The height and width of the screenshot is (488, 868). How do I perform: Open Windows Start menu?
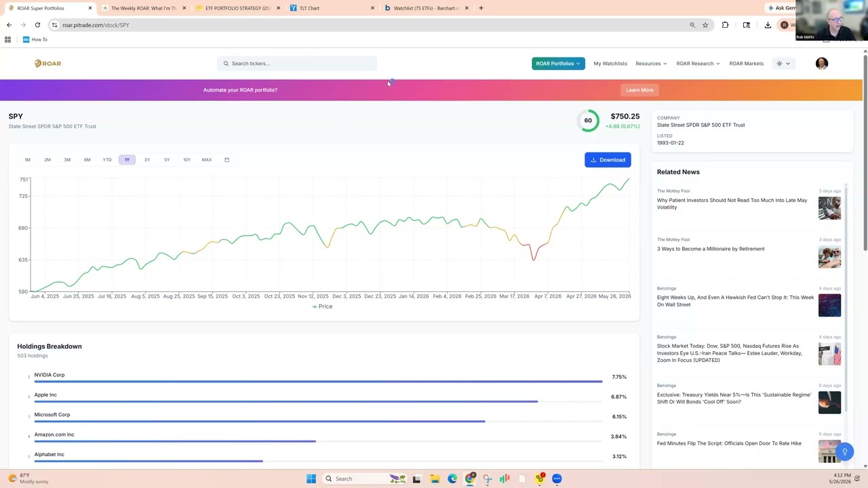[311, 479]
